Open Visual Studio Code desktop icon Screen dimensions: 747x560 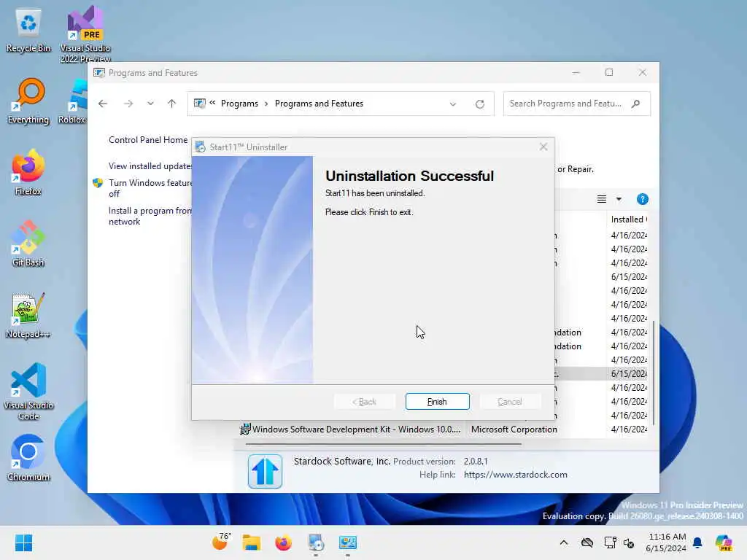(x=28, y=392)
